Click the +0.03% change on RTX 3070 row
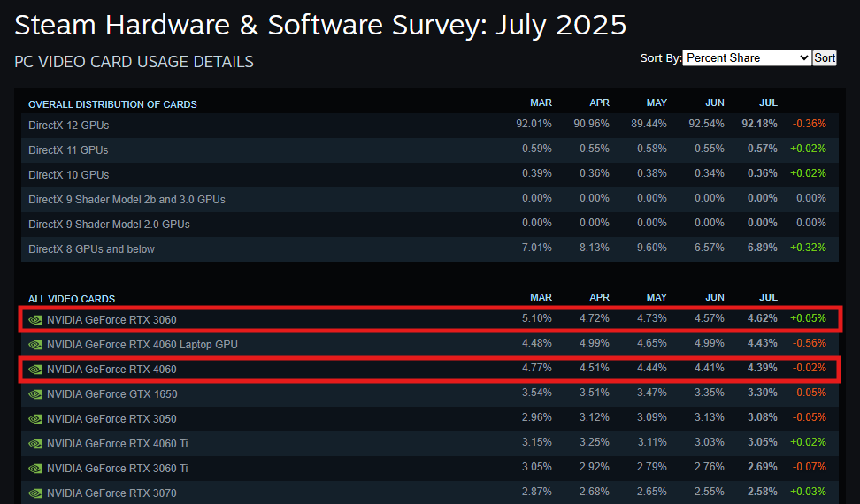Viewport: 860px width, 504px height. coord(808,492)
